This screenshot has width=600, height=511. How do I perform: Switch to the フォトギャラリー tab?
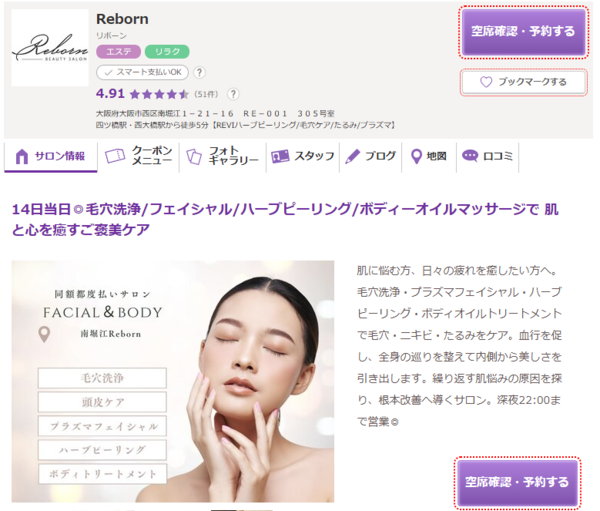pos(223,156)
